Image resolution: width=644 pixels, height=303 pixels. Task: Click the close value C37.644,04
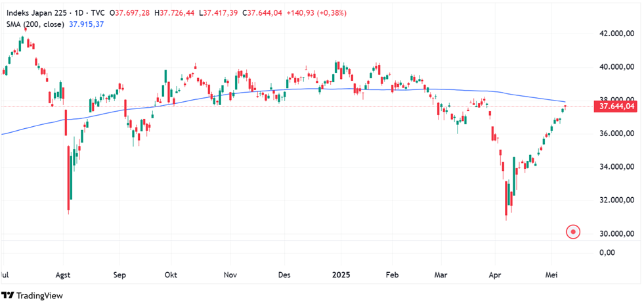coord(262,13)
